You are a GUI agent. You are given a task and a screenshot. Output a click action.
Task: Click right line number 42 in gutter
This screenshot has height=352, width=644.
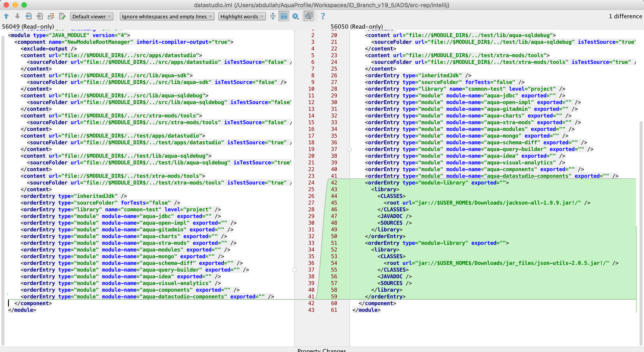pos(334,183)
